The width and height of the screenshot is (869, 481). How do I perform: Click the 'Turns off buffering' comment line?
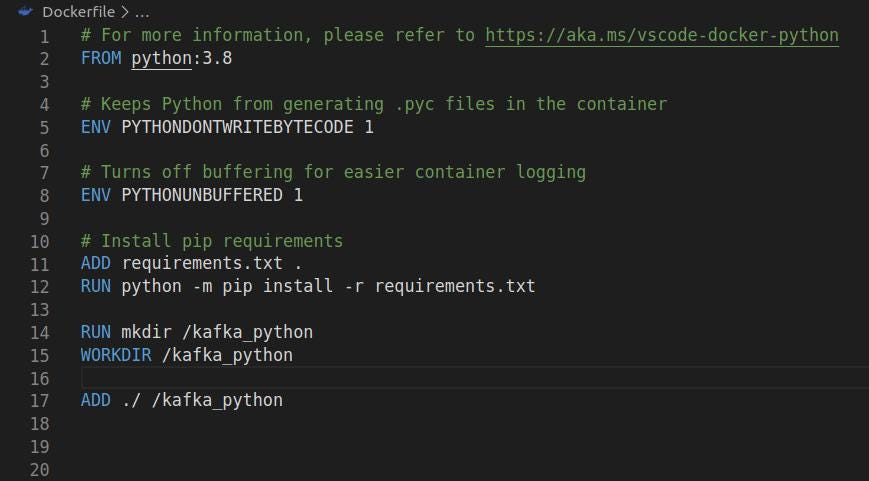(333, 172)
